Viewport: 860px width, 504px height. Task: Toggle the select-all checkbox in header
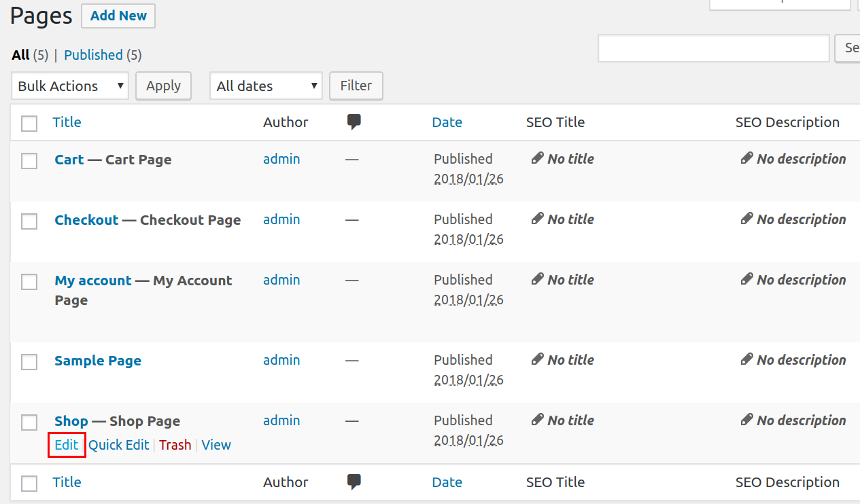pyautogui.click(x=29, y=124)
